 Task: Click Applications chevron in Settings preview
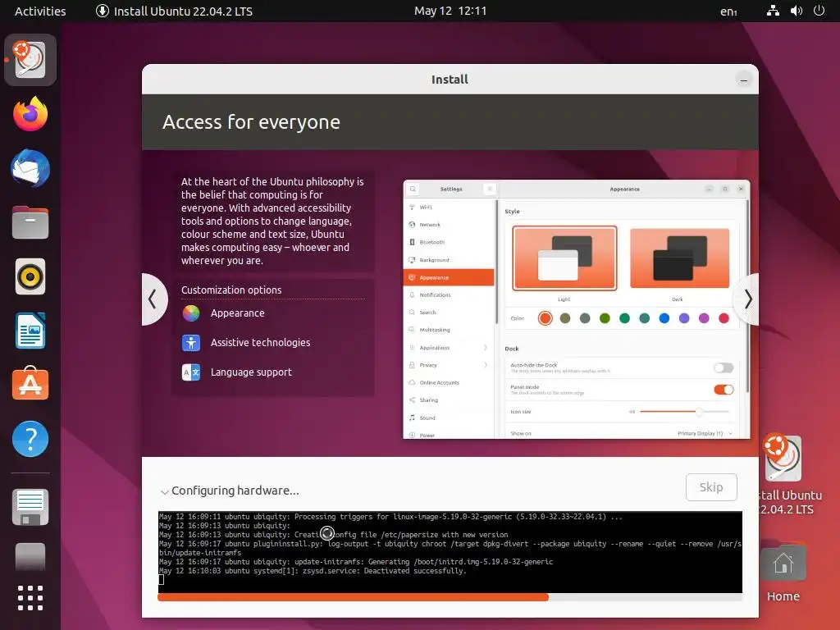pos(486,348)
